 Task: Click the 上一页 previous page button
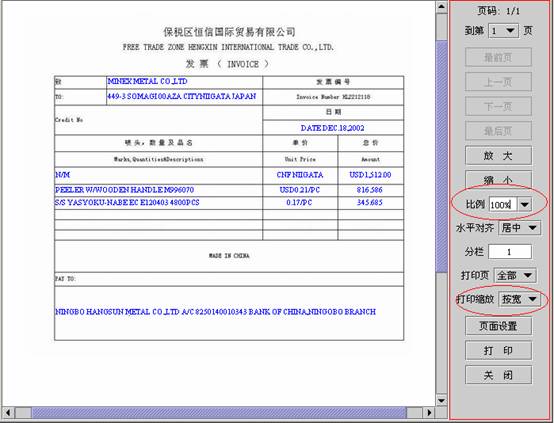click(x=498, y=82)
